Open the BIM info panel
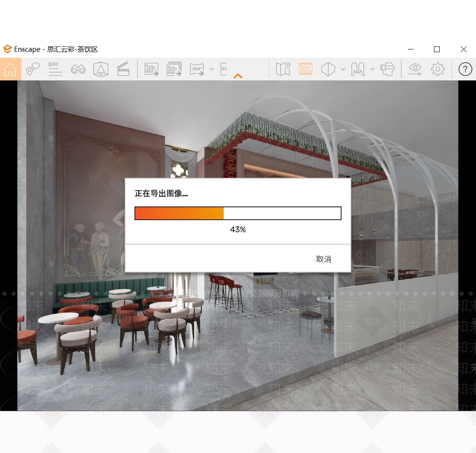 coord(55,69)
